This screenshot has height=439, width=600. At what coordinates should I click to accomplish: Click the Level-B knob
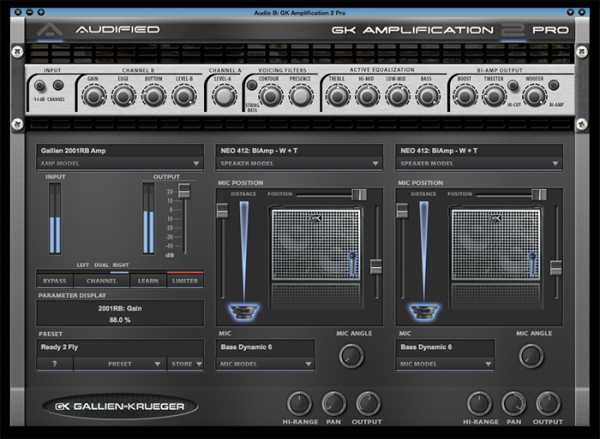183,96
